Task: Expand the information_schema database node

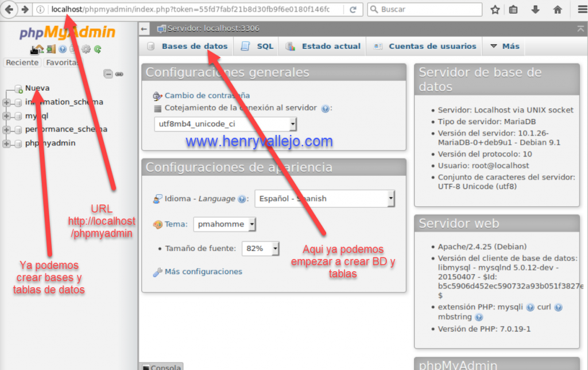Action: 7,102
